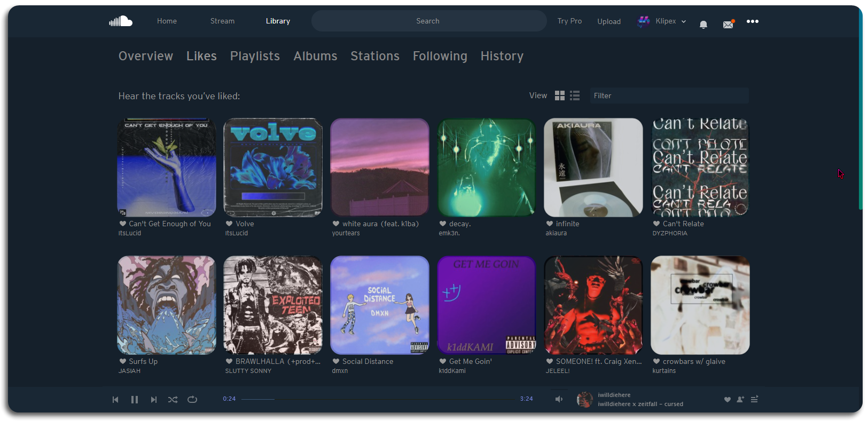The height and width of the screenshot is (421, 868).
Task: Switch to the Stations tab
Action: pyautogui.click(x=375, y=56)
